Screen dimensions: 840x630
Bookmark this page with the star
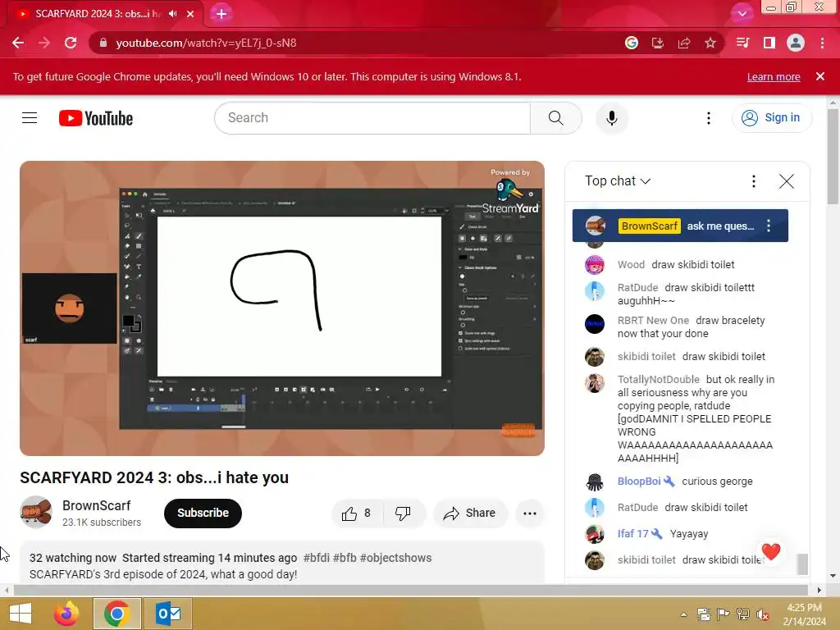[710, 43]
